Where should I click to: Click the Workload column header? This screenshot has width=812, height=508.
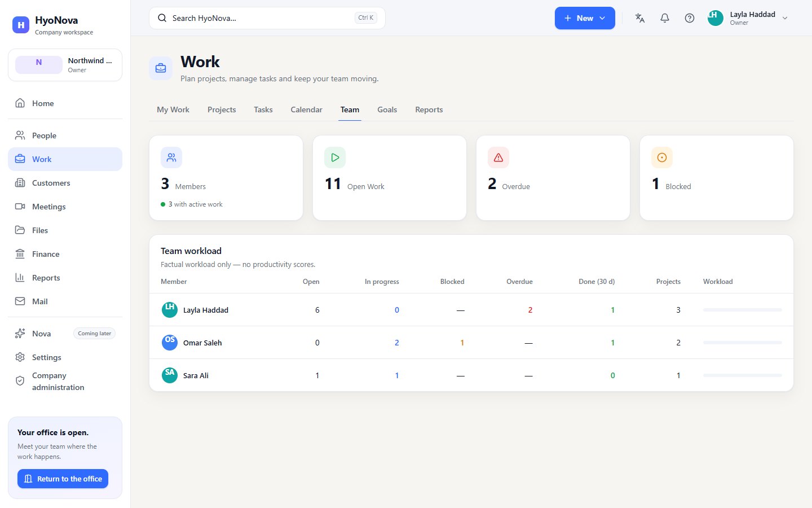click(x=718, y=282)
